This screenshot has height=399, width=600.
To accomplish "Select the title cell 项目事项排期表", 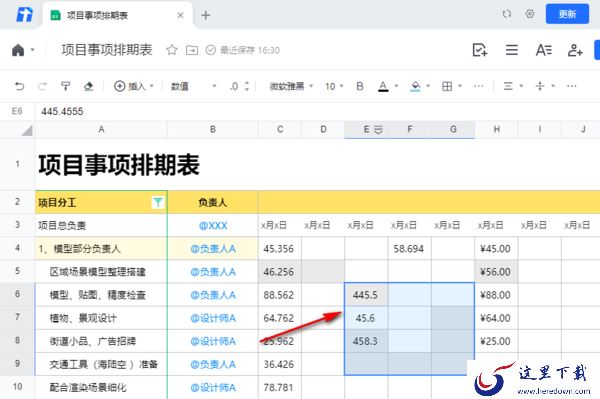I will tap(119, 165).
